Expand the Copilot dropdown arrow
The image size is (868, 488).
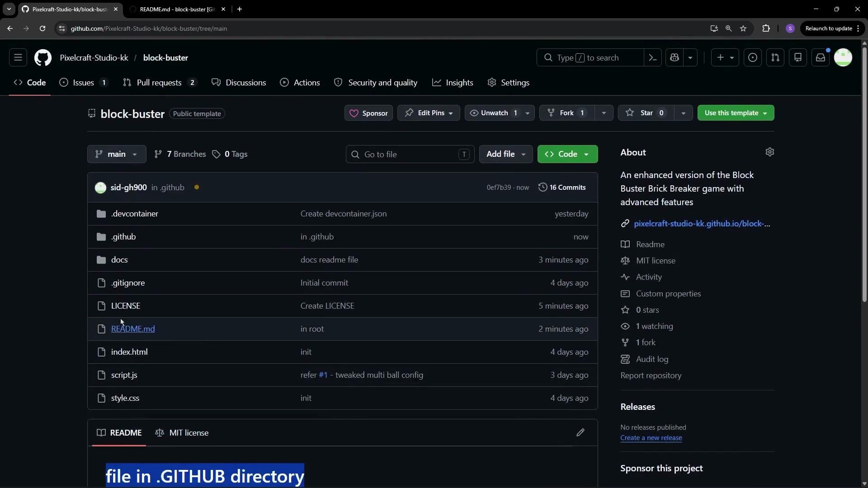click(x=690, y=57)
